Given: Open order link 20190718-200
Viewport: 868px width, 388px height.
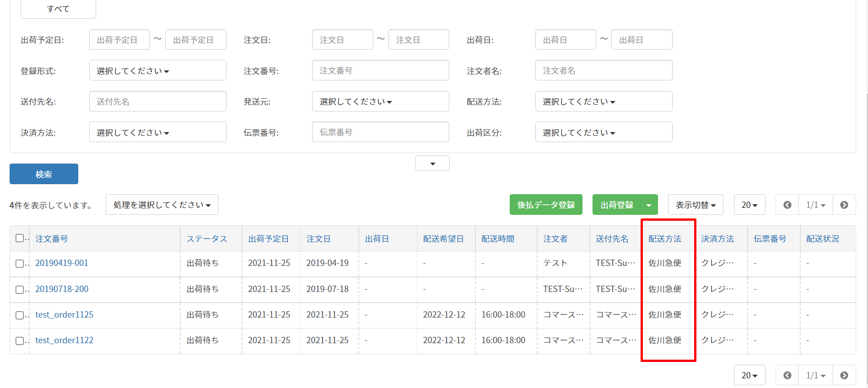Looking at the screenshot, I should (62, 289).
